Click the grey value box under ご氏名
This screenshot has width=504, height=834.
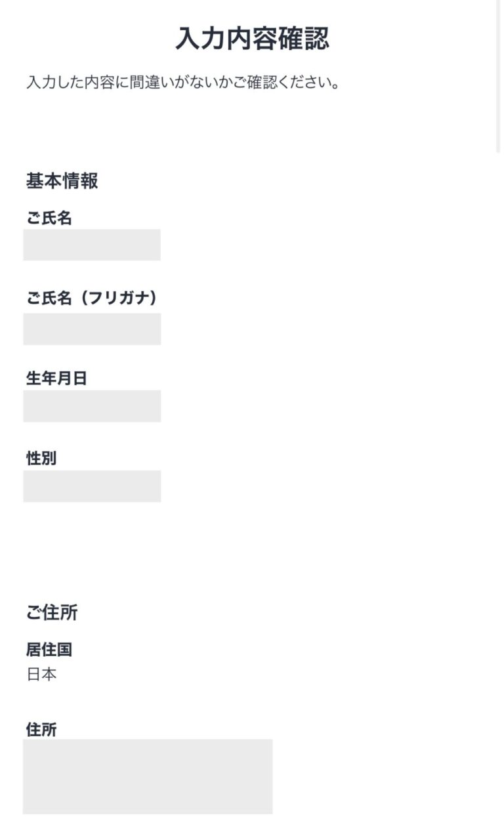(92, 245)
